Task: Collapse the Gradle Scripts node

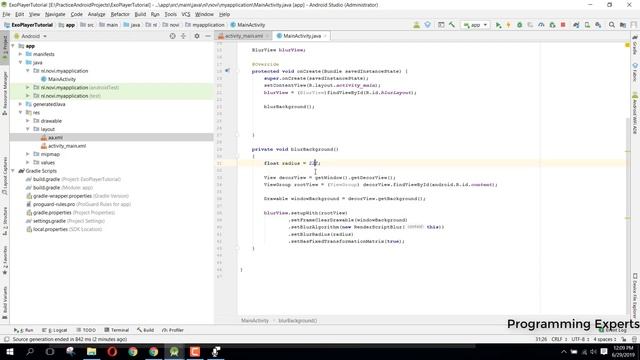Action: 13,171
